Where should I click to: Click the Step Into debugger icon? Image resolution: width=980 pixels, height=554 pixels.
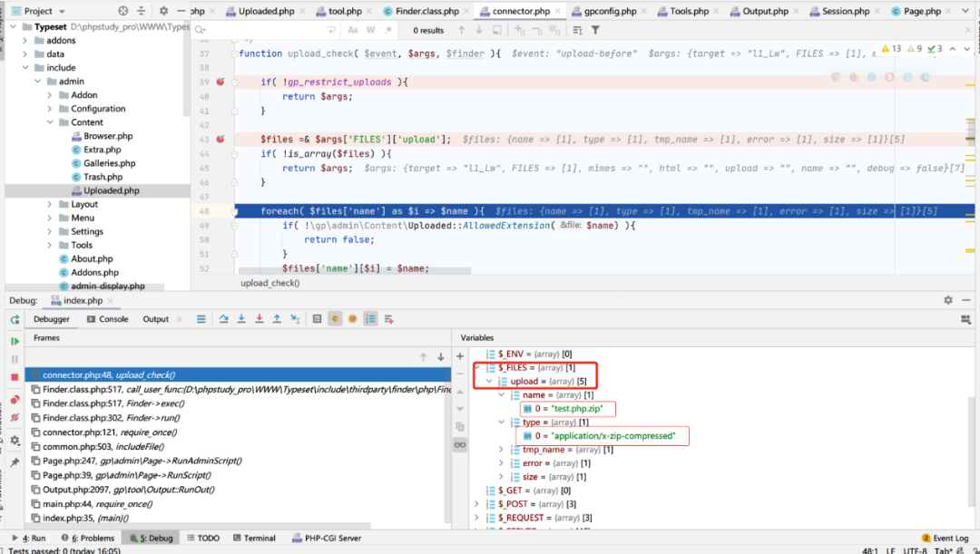(x=241, y=319)
